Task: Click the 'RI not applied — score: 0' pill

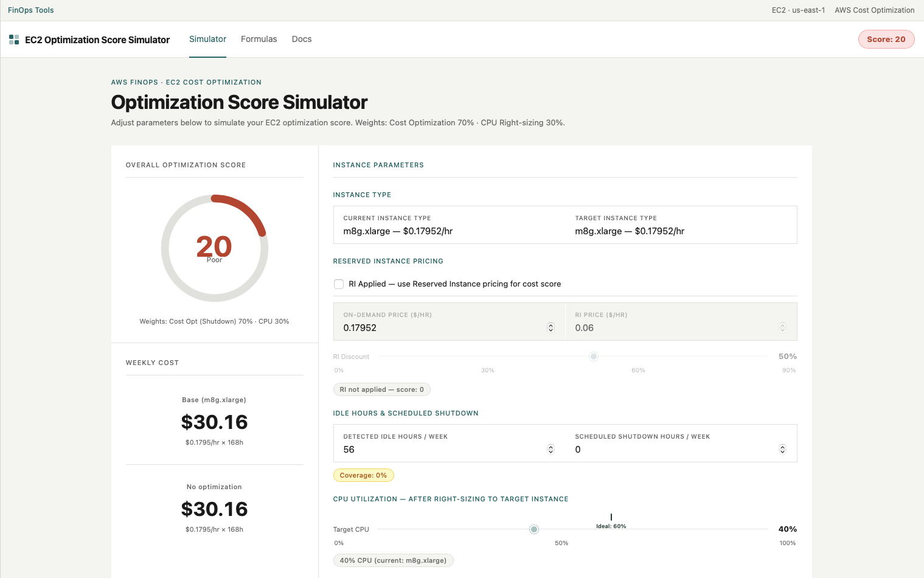Action: pyautogui.click(x=381, y=389)
